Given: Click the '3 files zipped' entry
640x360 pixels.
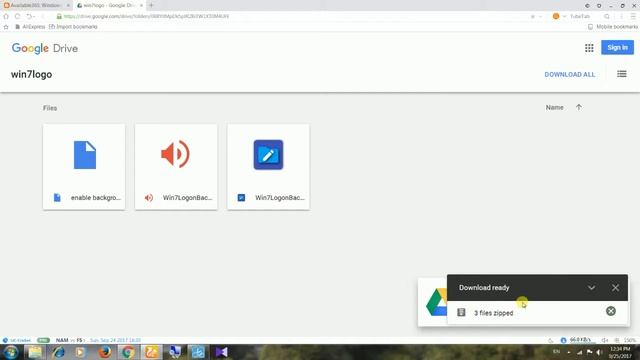Looking at the screenshot, I should [493, 313].
